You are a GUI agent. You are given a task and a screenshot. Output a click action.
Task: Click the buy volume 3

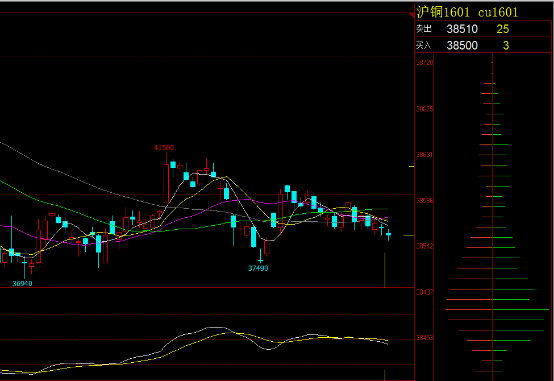pos(506,46)
